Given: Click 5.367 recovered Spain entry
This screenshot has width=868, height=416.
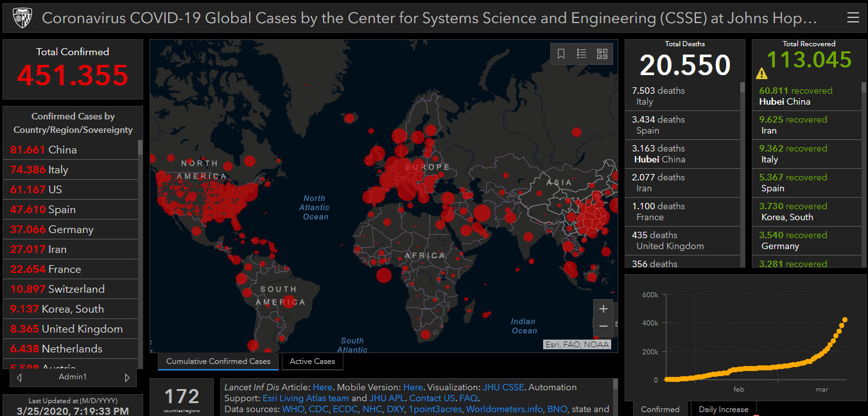Looking at the screenshot, I should pyautogui.click(x=807, y=183).
